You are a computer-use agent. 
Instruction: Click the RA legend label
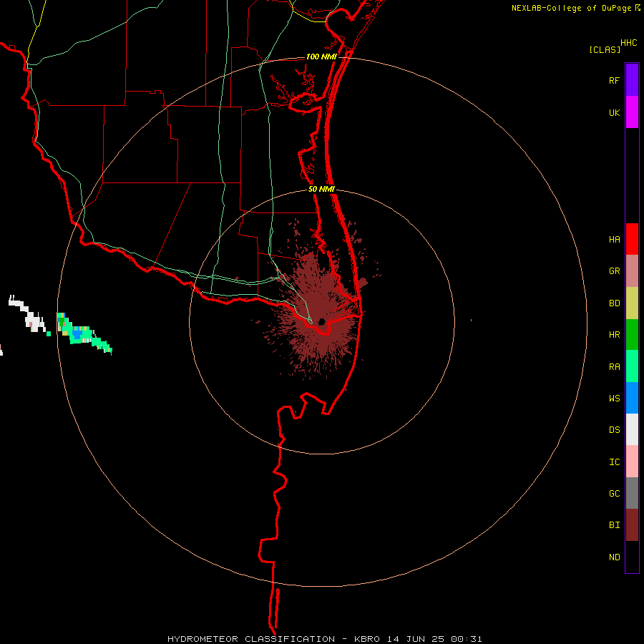click(614, 367)
